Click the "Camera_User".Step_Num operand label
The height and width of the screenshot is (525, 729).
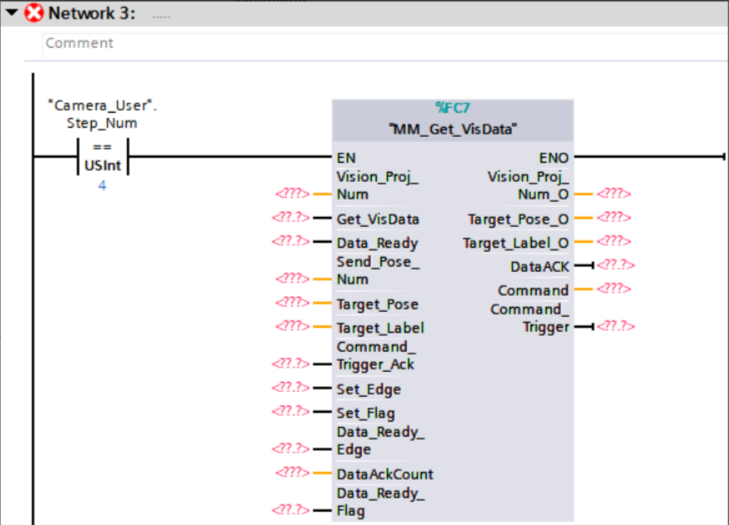click(x=103, y=113)
